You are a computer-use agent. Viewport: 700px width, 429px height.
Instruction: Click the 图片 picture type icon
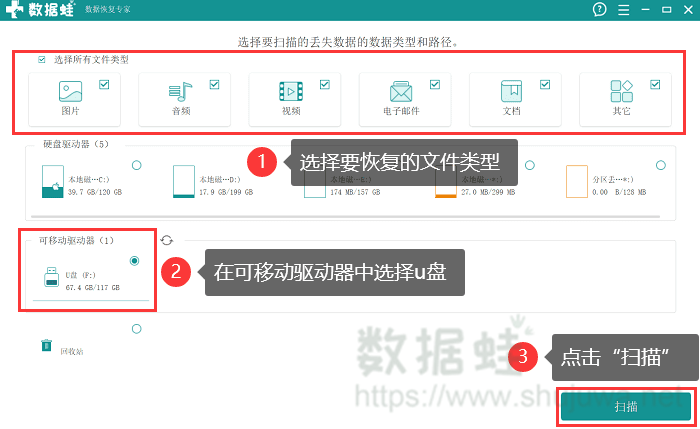tap(71, 91)
